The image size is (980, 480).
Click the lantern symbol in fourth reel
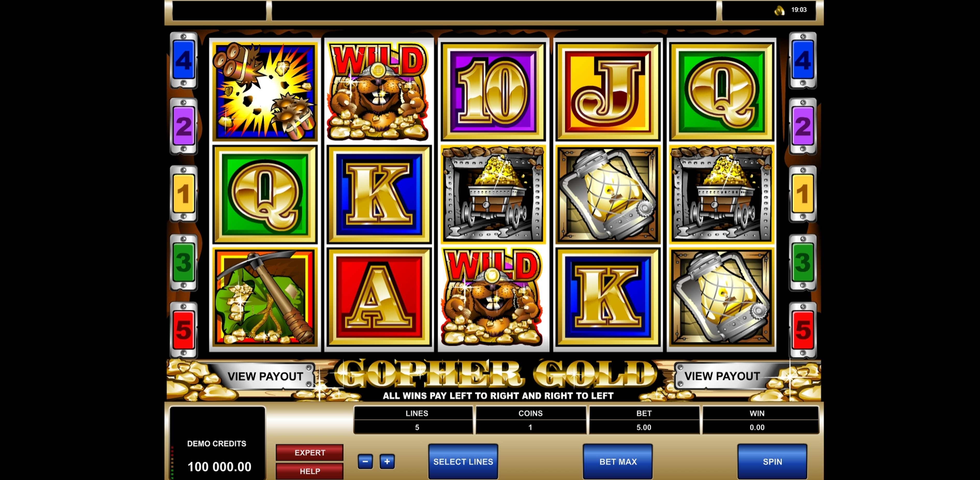tap(608, 194)
